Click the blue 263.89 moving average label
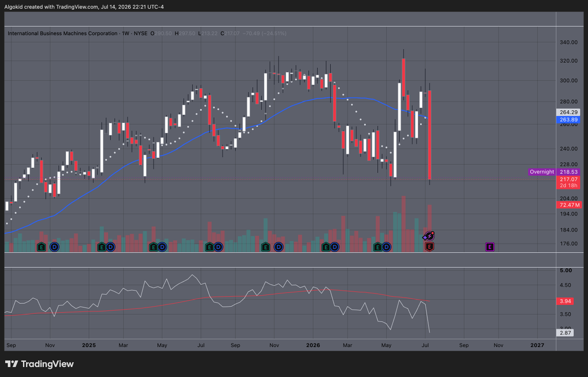Image resolution: width=588 pixels, height=377 pixels. pos(569,119)
